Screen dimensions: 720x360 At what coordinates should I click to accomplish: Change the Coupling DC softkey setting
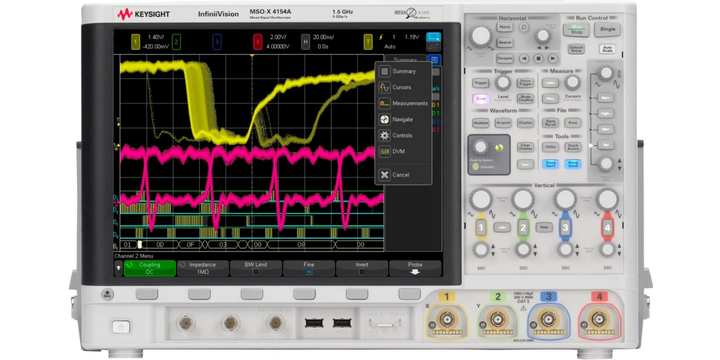(x=150, y=268)
